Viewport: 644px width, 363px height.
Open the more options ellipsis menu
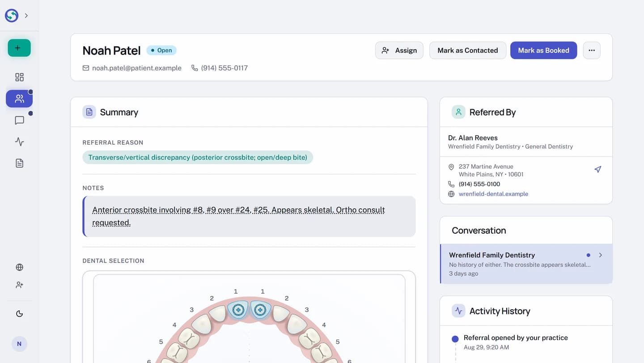[x=592, y=51]
